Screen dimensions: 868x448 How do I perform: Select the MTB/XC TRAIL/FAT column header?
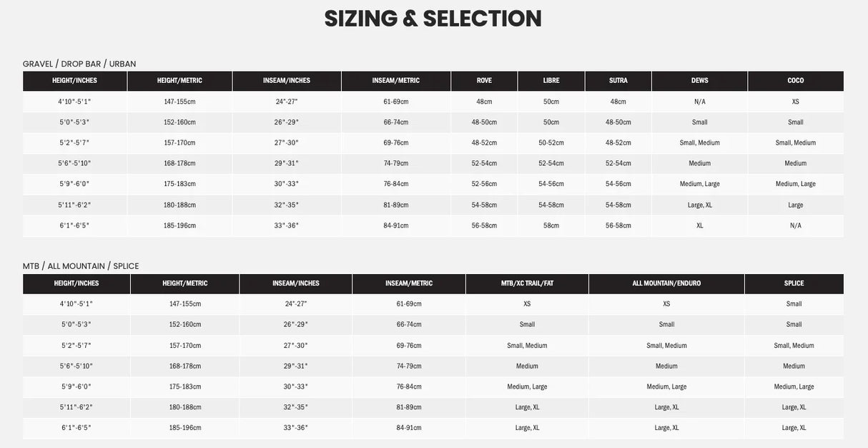tap(527, 283)
